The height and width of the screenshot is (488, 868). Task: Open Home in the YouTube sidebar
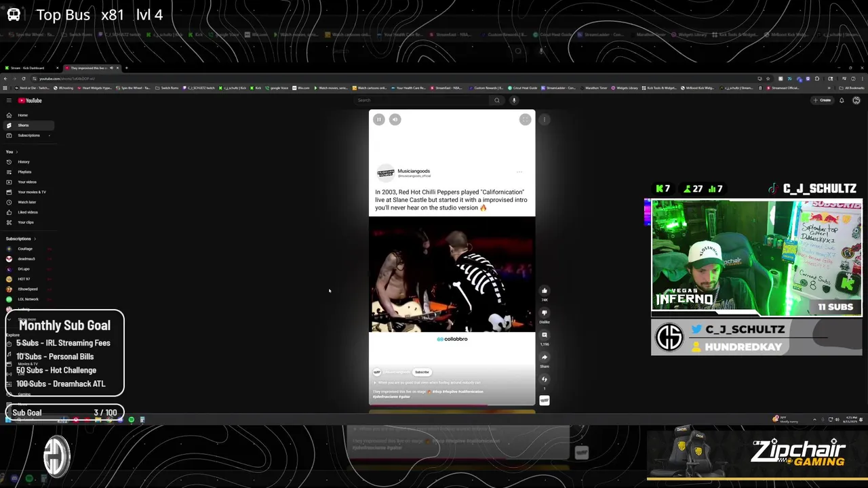point(28,115)
